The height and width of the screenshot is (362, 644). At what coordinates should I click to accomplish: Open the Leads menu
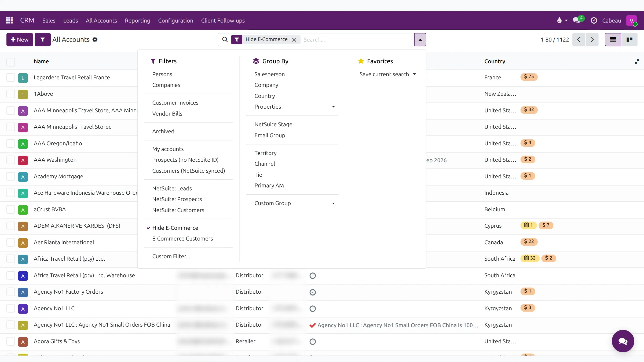[71, 21]
